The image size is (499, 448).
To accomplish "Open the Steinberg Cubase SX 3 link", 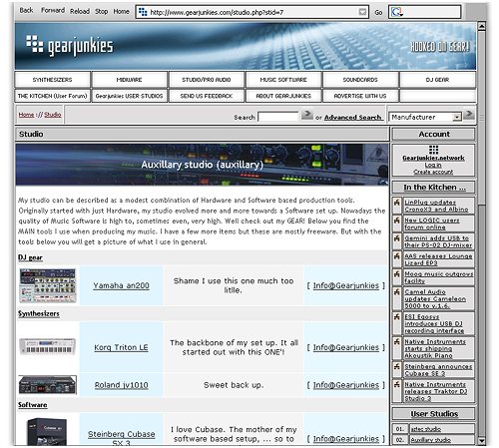I will tap(121, 439).
